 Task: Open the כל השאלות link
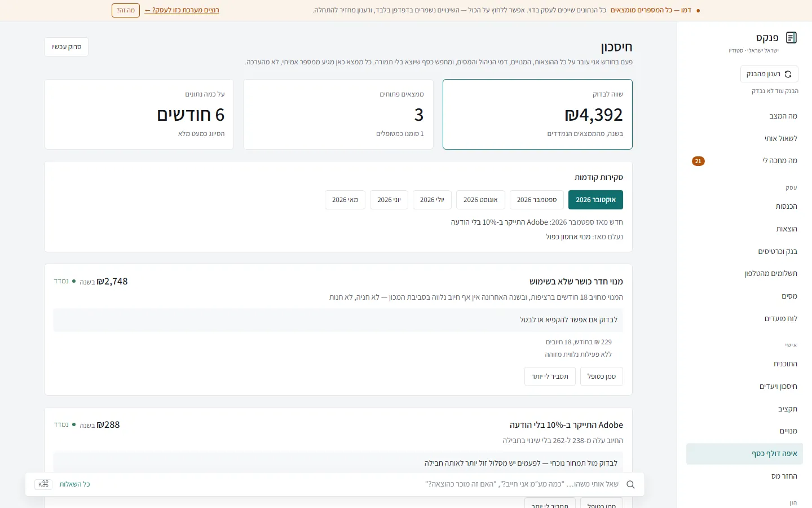tap(75, 484)
